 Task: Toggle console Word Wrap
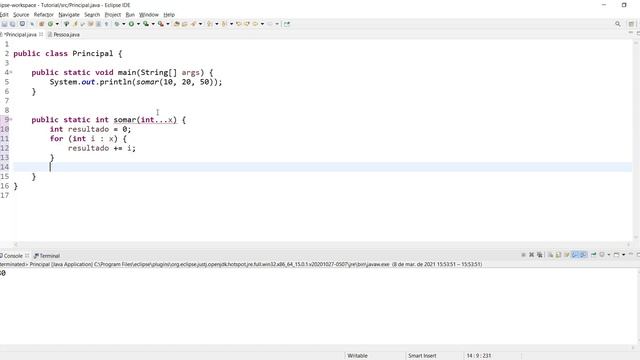click(x=567, y=255)
